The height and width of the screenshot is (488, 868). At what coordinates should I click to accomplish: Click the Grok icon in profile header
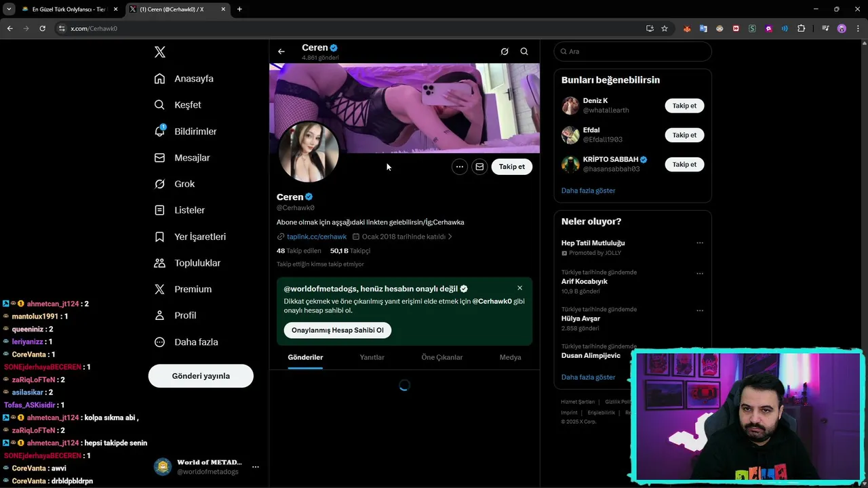click(x=505, y=52)
